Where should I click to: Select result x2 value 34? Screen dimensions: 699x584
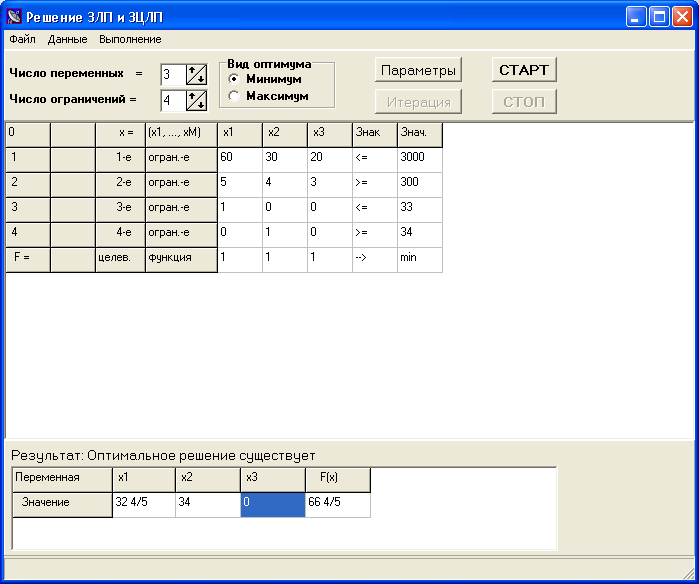pyautogui.click(x=208, y=505)
